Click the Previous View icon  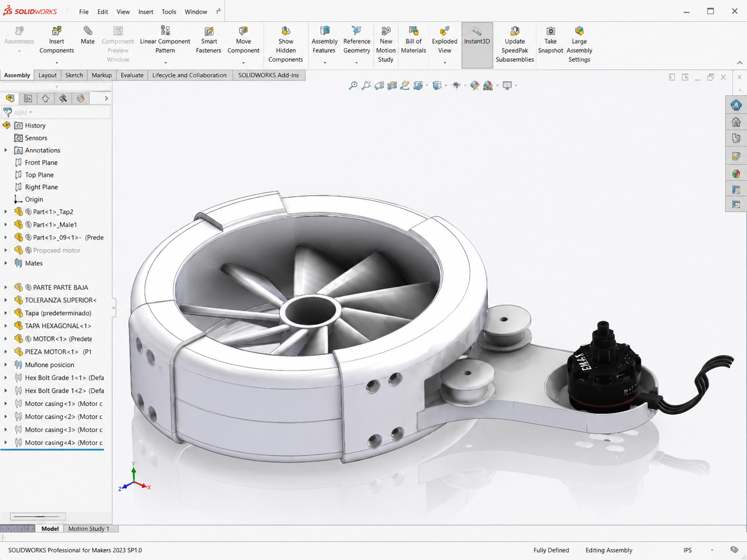pos(379,86)
